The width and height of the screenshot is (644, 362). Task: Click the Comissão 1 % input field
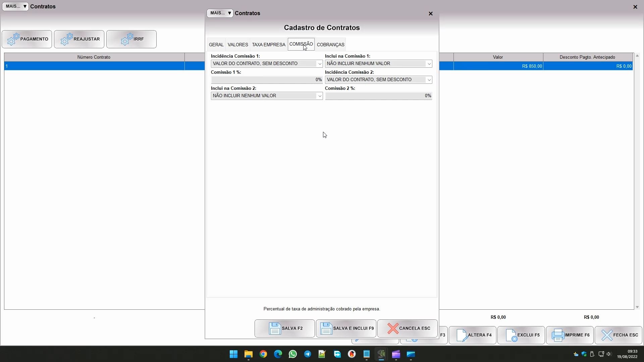coord(267,80)
